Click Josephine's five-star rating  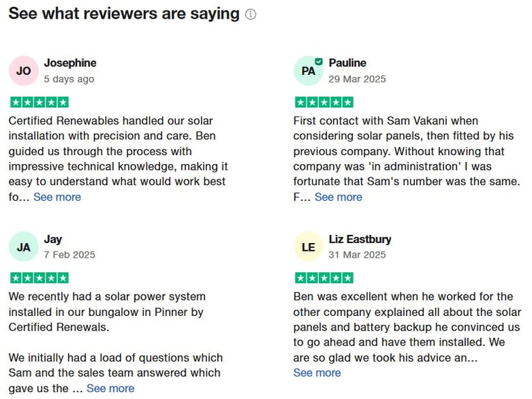[39, 102]
